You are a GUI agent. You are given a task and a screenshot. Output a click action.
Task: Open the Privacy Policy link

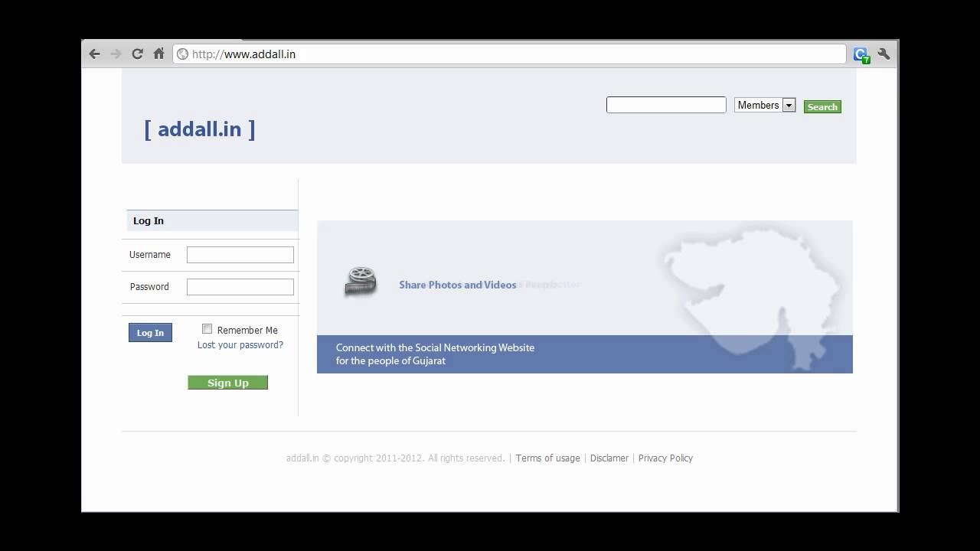click(665, 458)
